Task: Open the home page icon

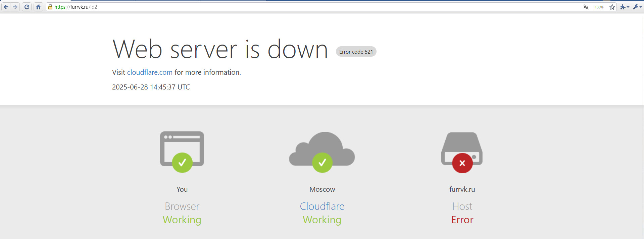Action: [39, 7]
